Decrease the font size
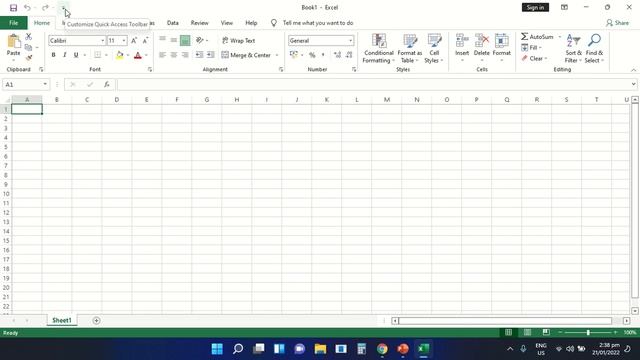Image resolution: width=640 pixels, height=360 pixels. tap(145, 40)
